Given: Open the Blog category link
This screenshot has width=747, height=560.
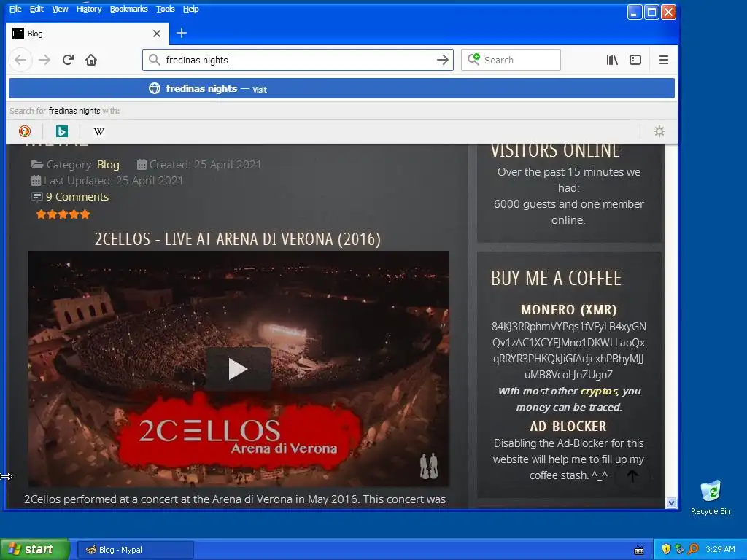Looking at the screenshot, I should pos(108,164).
